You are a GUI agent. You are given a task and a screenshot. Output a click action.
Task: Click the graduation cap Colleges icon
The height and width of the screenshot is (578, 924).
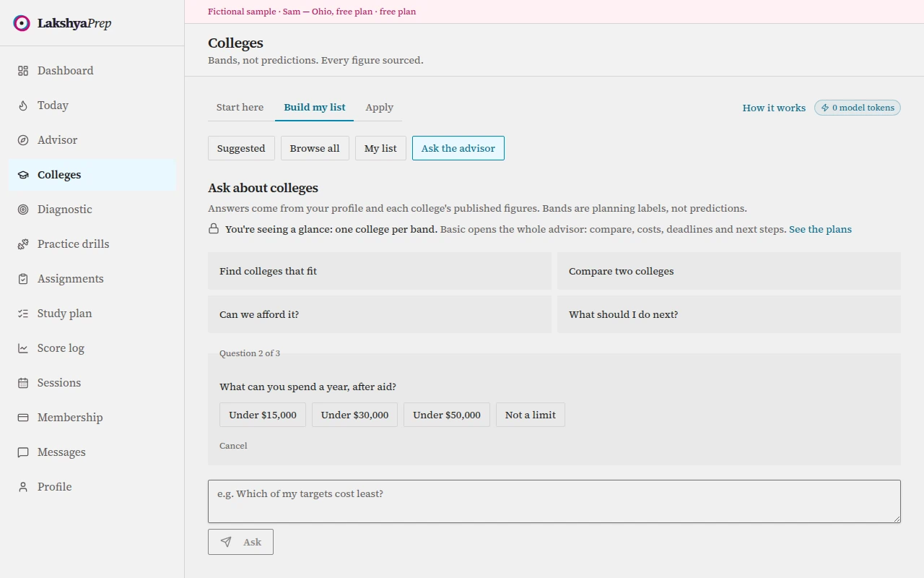(x=23, y=175)
